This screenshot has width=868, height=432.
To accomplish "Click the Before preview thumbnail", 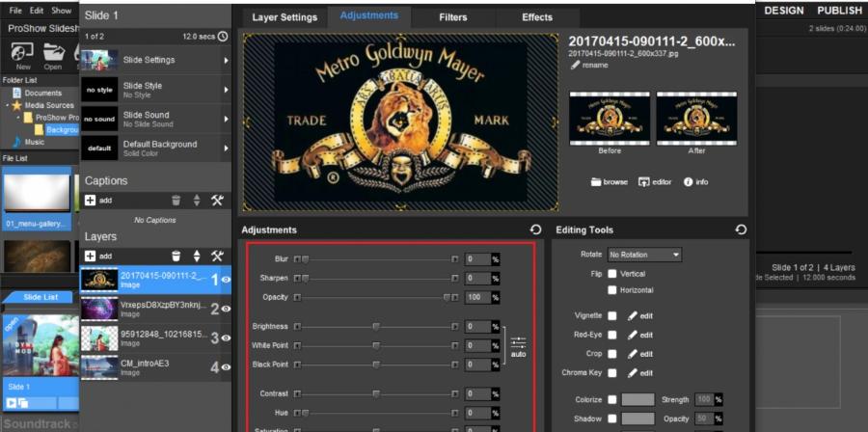I will click(610, 119).
